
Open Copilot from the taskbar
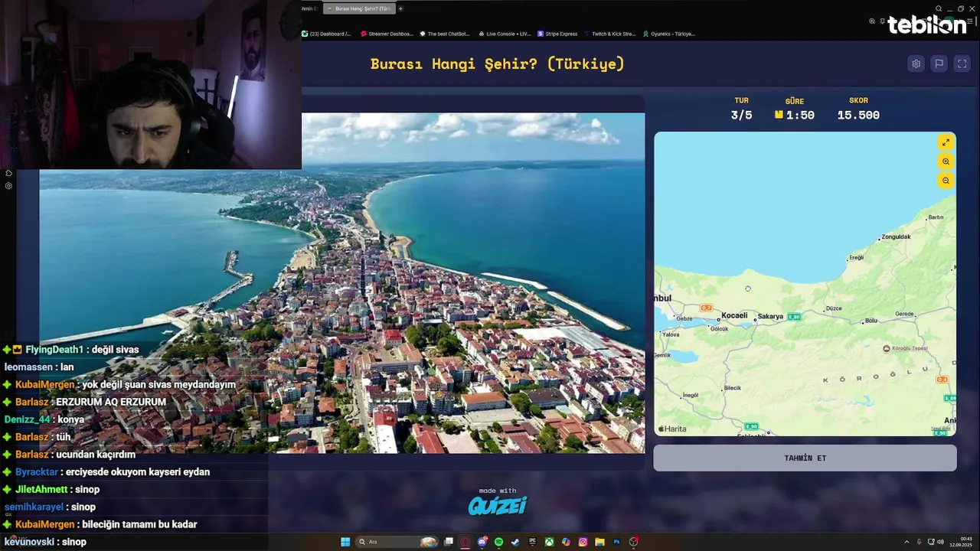pos(566,542)
